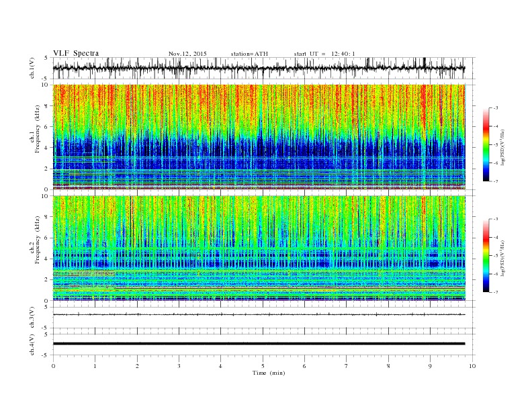Click the "ch.3(V)" y-axis label
Screen dimensions: 532x411
[32, 318]
